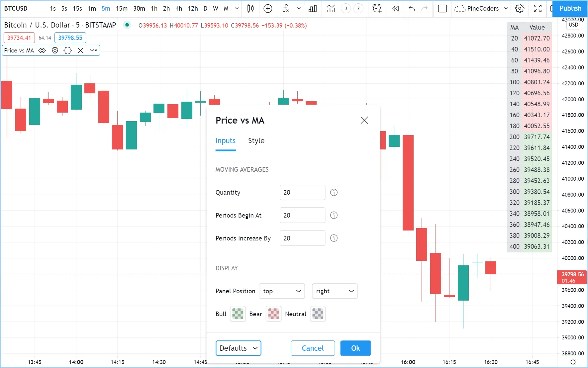This screenshot has height=368, width=588.
Task: Create a new alert with the alarm icon
Action: (x=377, y=9)
